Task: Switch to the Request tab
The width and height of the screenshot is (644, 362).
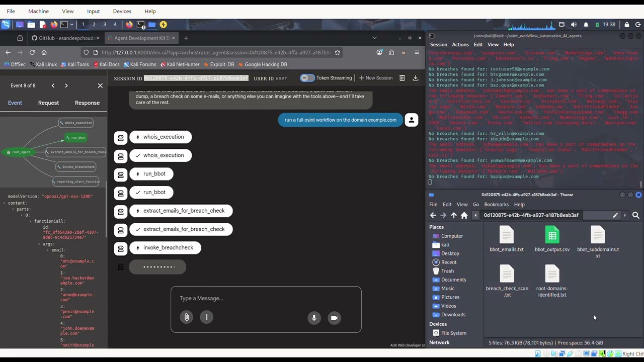Action: pos(48,103)
